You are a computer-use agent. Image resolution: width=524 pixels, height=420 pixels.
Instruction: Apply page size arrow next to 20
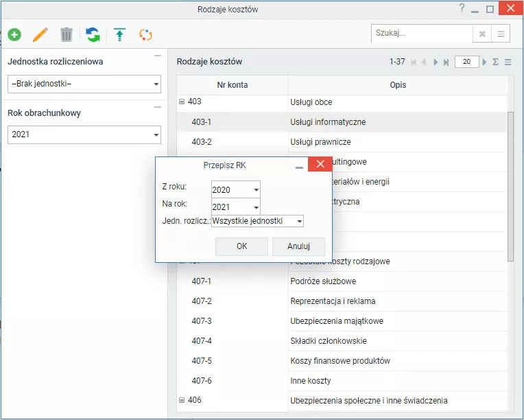484,62
